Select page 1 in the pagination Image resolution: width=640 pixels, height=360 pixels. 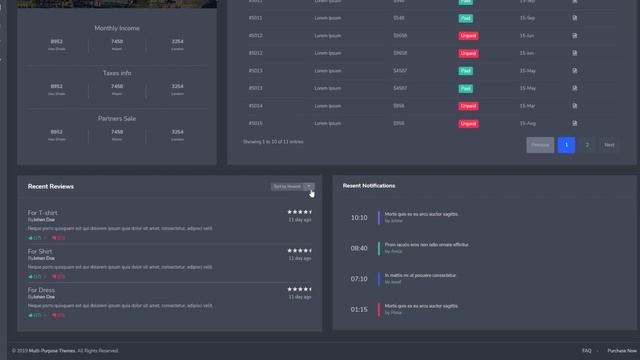566,145
